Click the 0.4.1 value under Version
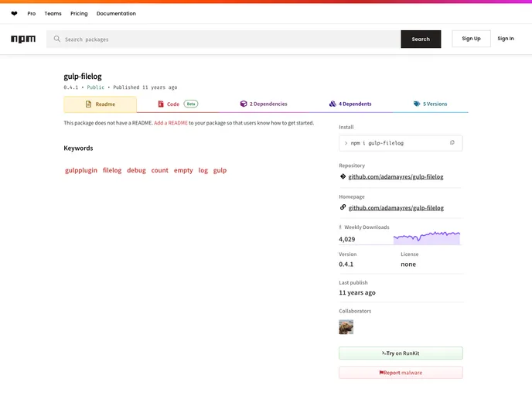 coord(346,265)
